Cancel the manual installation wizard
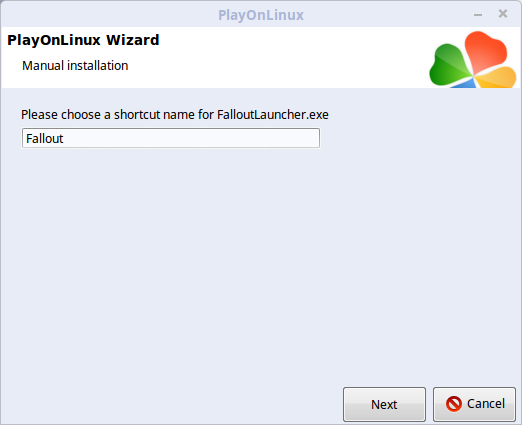 [x=474, y=404]
